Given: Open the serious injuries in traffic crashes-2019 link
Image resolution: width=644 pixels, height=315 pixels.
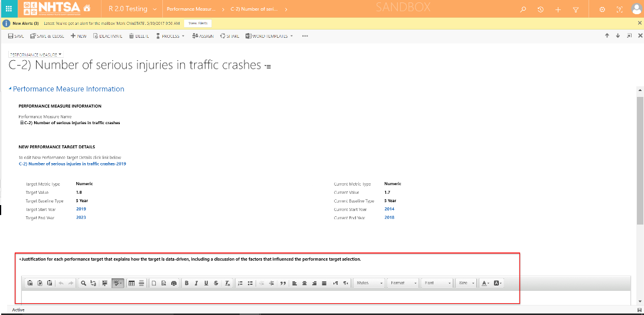Looking at the screenshot, I should coord(72,164).
